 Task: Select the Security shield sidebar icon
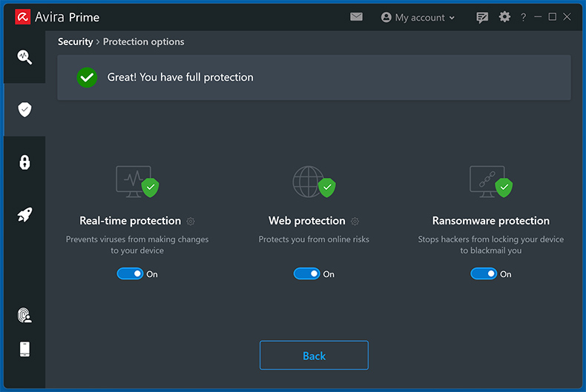[24, 110]
